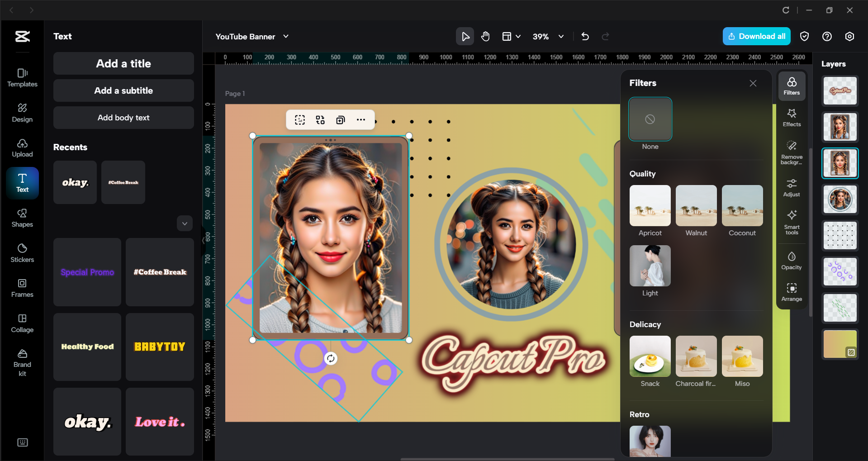Click the Download all button
Screen dimensions: 868x461
click(x=756, y=36)
